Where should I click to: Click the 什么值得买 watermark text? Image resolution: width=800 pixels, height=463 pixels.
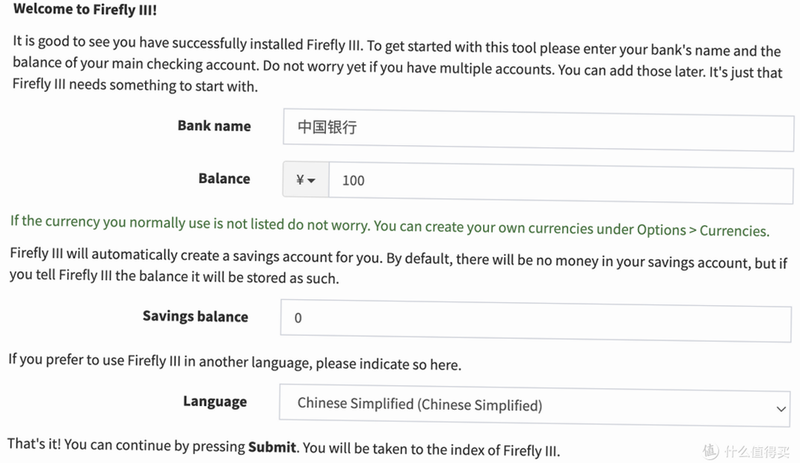tap(757, 451)
